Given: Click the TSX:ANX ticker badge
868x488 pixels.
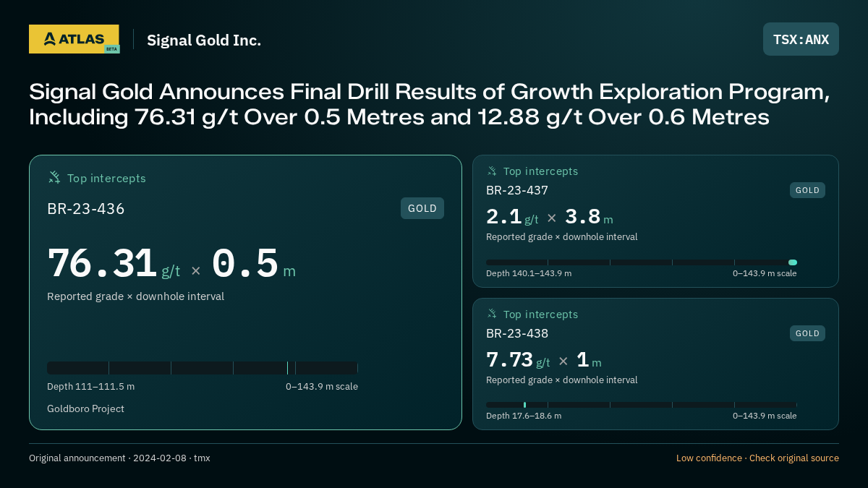Looking at the screenshot, I should click(x=801, y=39).
